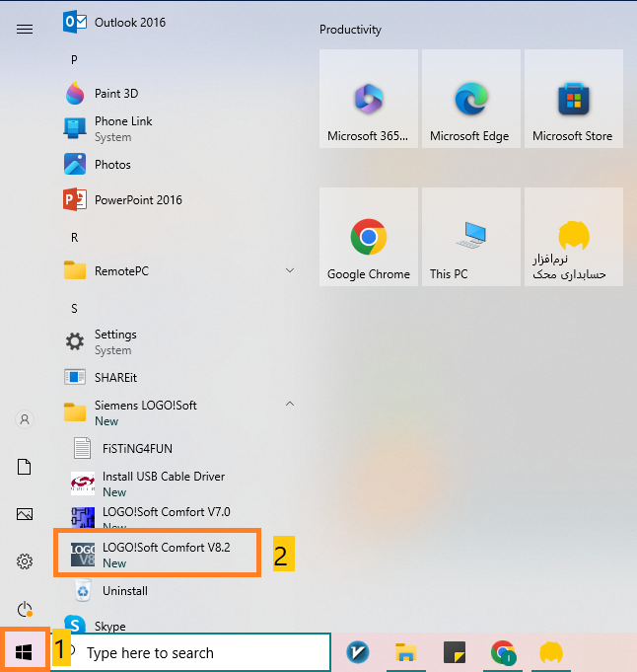Open the FiSTiNG4FUN text file

pos(123,448)
